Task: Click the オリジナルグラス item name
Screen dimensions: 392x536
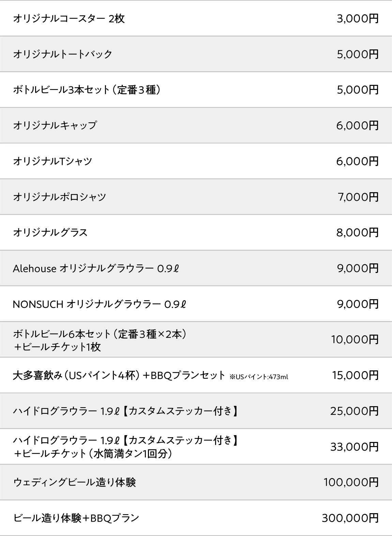Action: [50, 232]
